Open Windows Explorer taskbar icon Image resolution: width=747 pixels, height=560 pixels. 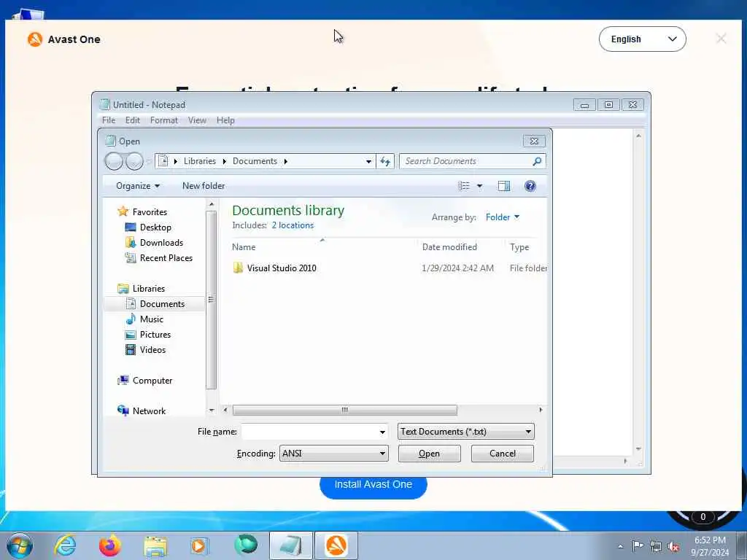[x=155, y=546]
